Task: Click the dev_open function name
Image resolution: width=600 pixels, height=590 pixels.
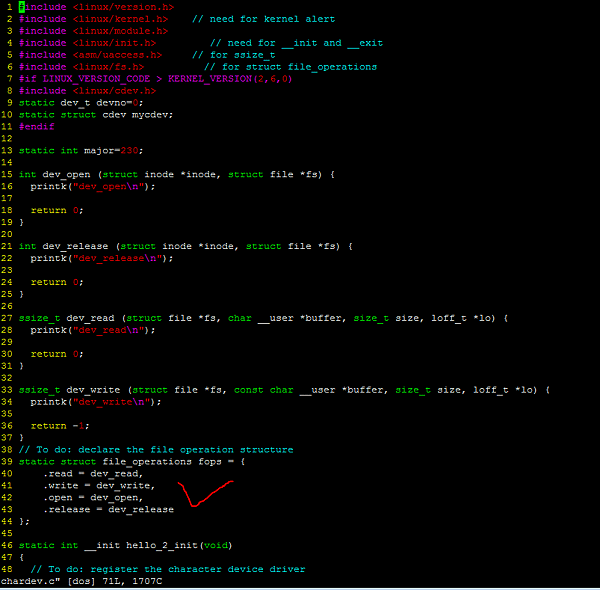Action: 67,174
